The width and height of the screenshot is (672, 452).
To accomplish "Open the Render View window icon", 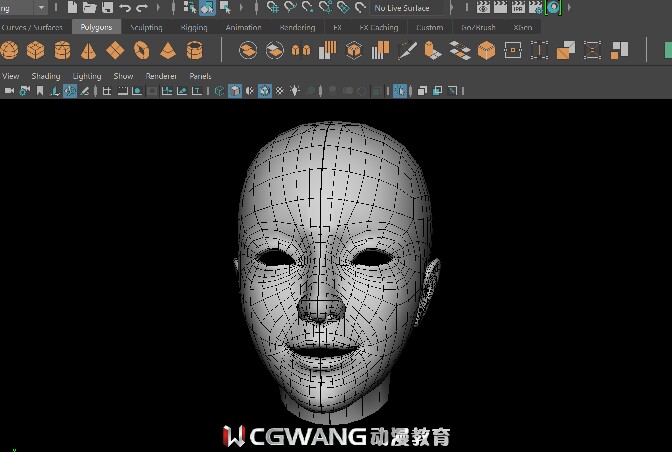I will click(x=483, y=7).
